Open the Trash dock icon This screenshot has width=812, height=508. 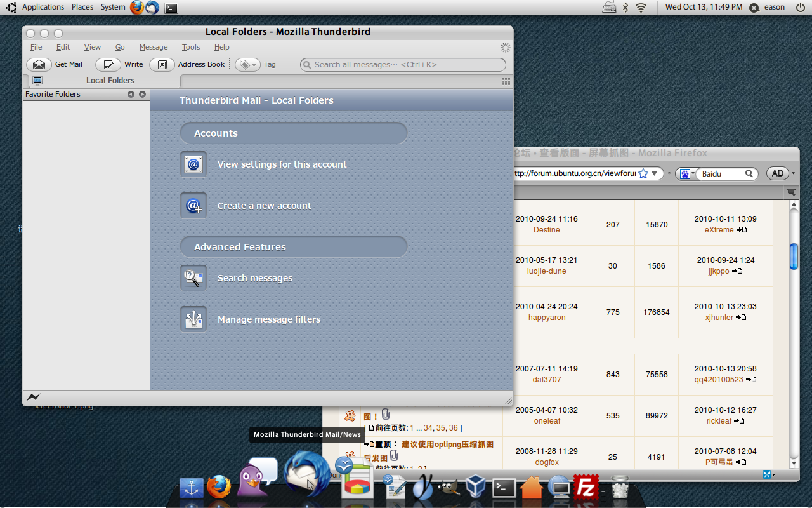620,488
